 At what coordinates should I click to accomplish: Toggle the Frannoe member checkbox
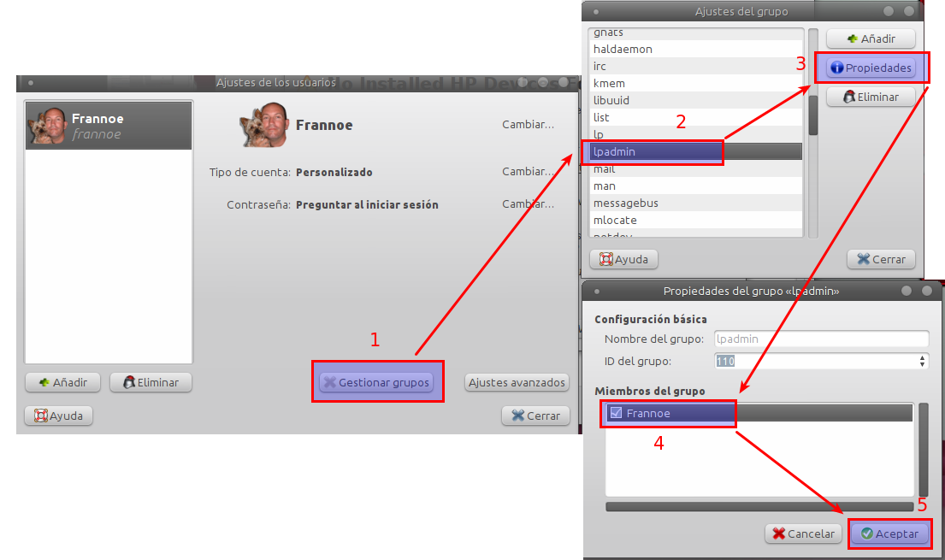click(x=616, y=413)
